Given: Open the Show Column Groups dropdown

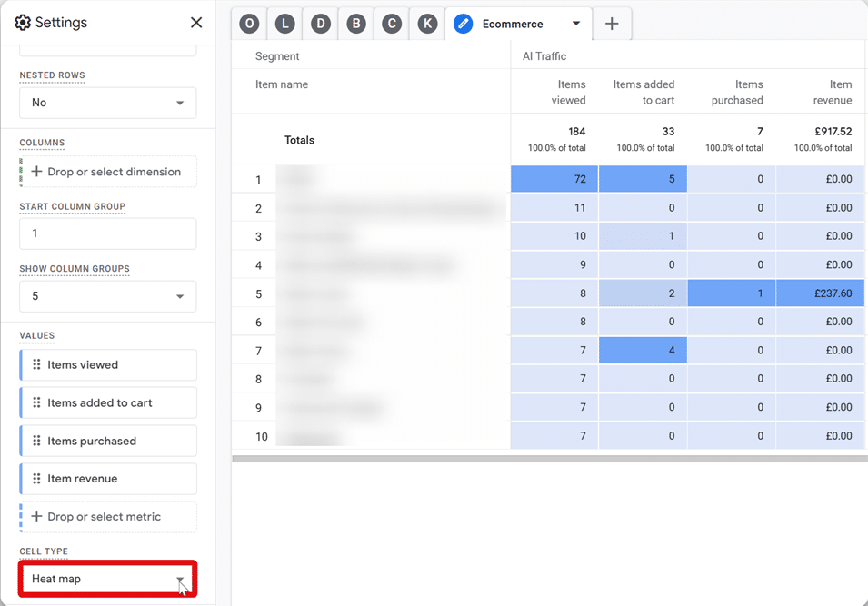Looking at the screenshot, I should point(108,296).
